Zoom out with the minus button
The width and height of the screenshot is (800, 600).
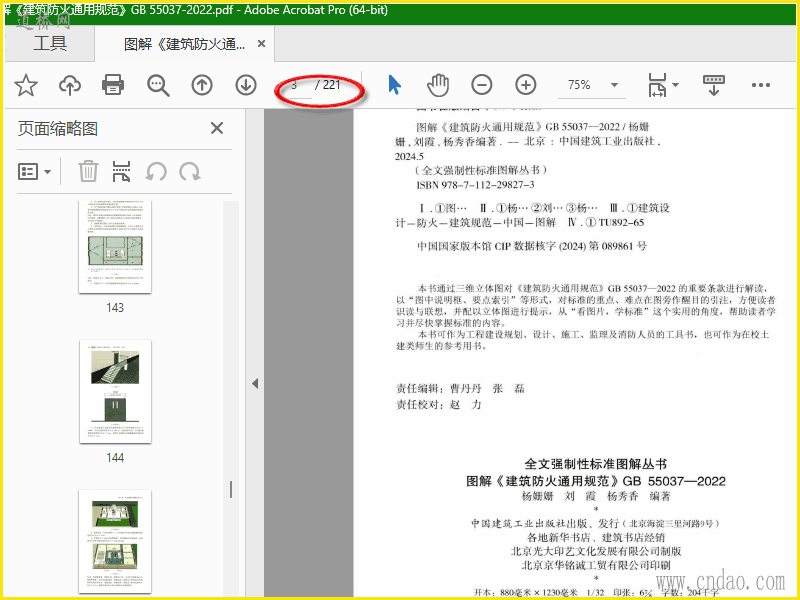coord(482,85)
